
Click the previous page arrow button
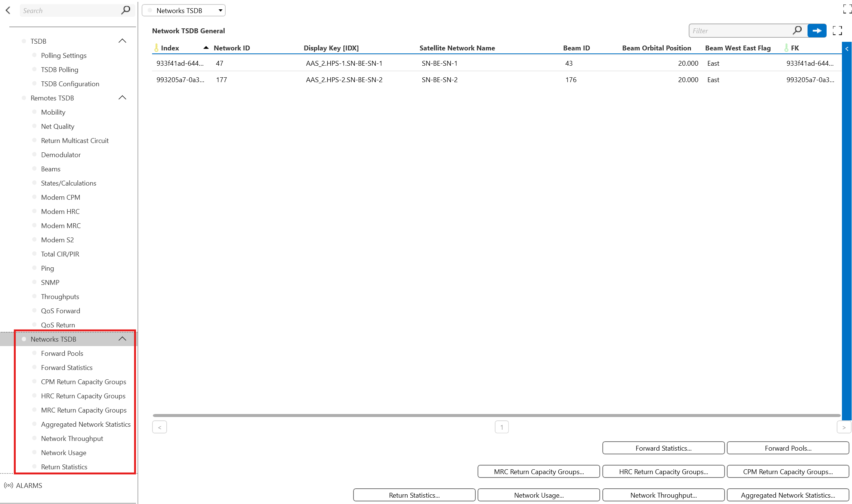coord(160,427)
